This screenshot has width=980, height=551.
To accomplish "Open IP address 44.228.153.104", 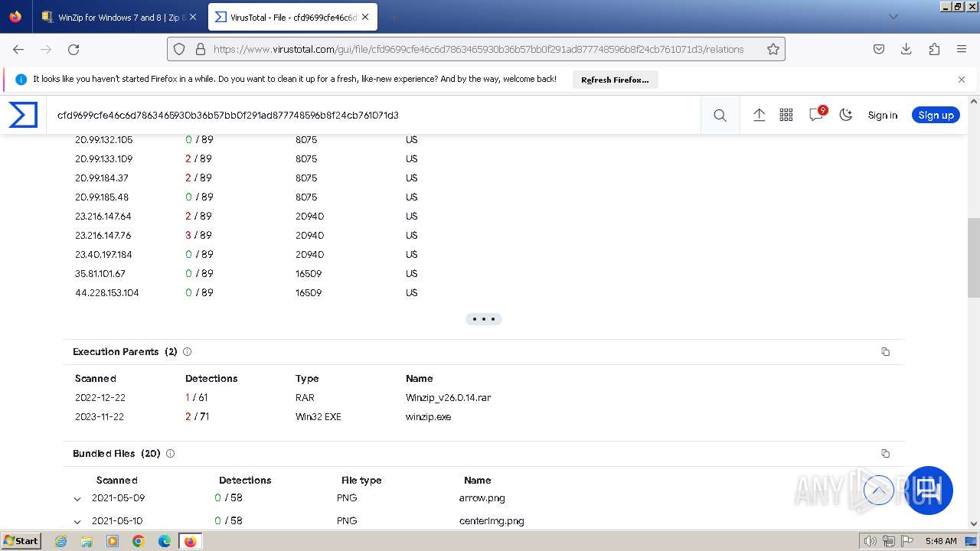I will coord(107,293).
